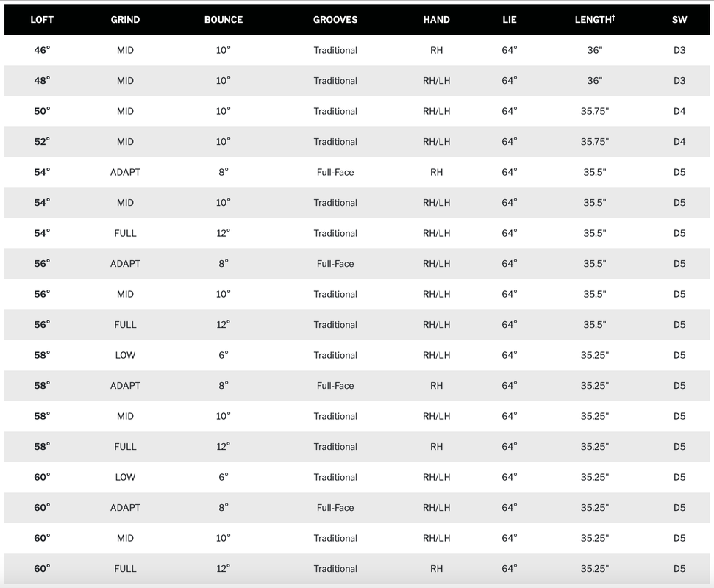Click Full-Face grooves in 56° ADAPT row

pos(335,264)
